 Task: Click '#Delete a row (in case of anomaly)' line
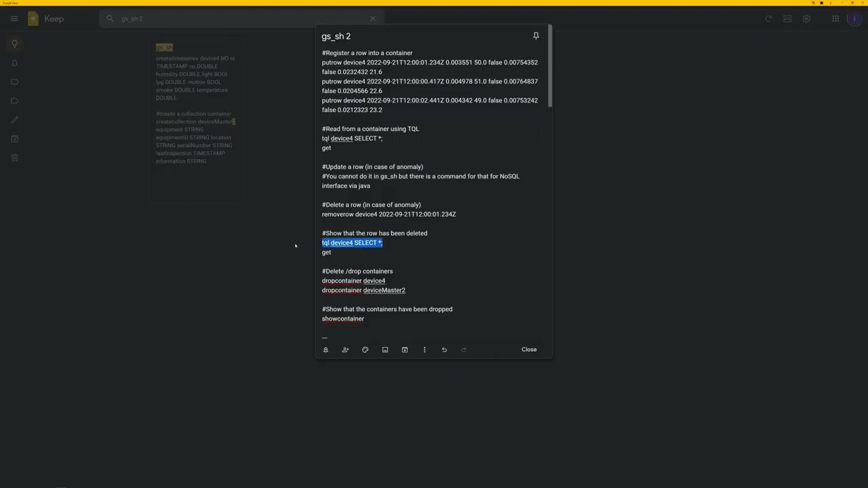pos(371,205)
